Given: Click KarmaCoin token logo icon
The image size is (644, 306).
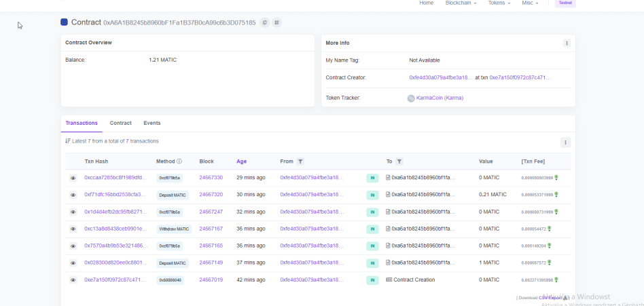Looking at the screenshot, I should click(x=411, y=98).
